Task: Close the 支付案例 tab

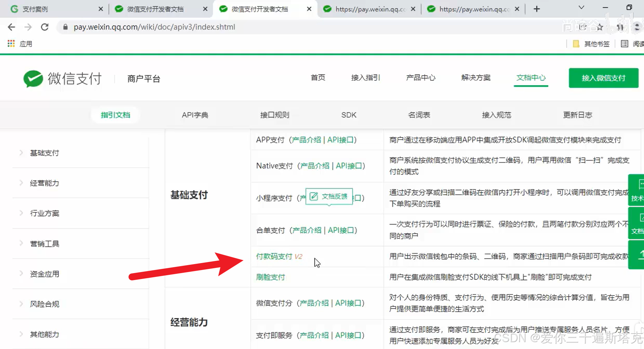Action: pos(100,9)
